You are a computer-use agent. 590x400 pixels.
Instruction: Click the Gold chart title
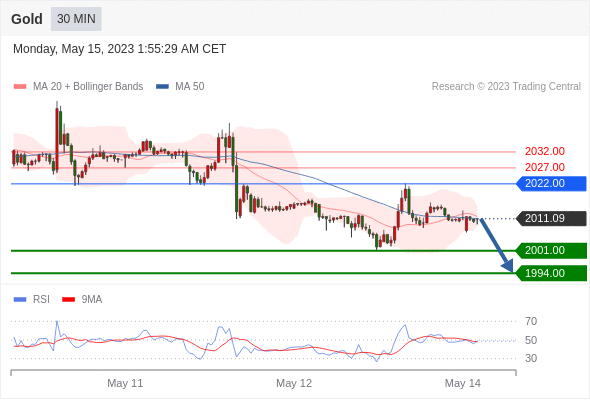point(27,19)
